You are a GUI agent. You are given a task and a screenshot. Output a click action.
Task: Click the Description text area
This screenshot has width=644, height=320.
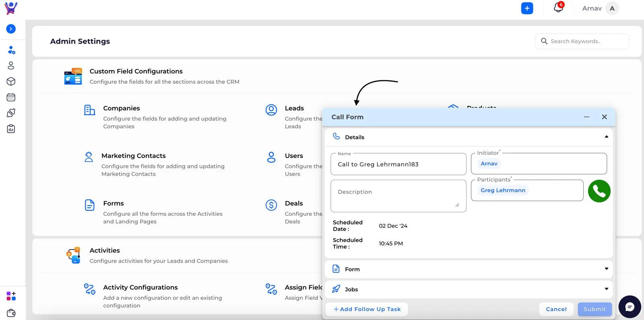click(x=398, y=196)
